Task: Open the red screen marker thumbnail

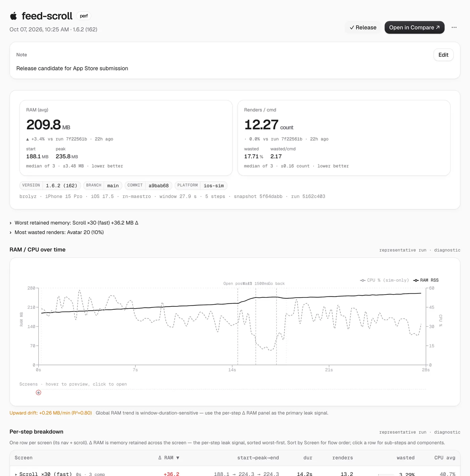Action: [x=39, y=392]
